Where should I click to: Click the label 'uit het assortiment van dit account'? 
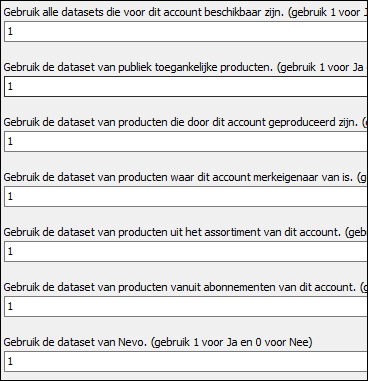pos(173,232)
